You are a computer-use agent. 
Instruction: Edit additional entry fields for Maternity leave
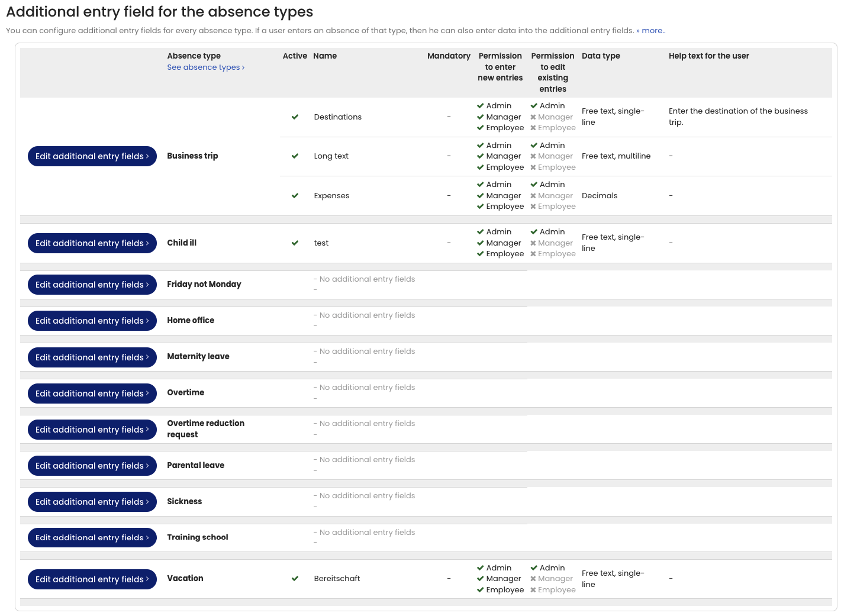[92, 357]
